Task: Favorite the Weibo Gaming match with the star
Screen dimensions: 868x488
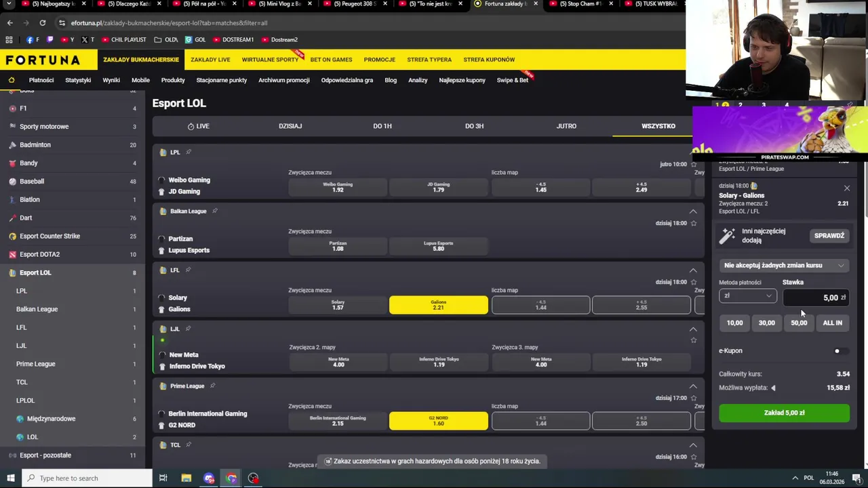Action: (693, 164)
